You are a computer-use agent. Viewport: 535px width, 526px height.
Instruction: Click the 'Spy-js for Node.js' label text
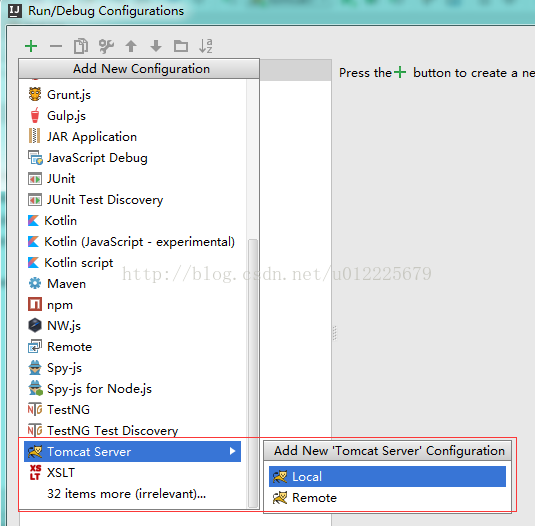[100, 389]
